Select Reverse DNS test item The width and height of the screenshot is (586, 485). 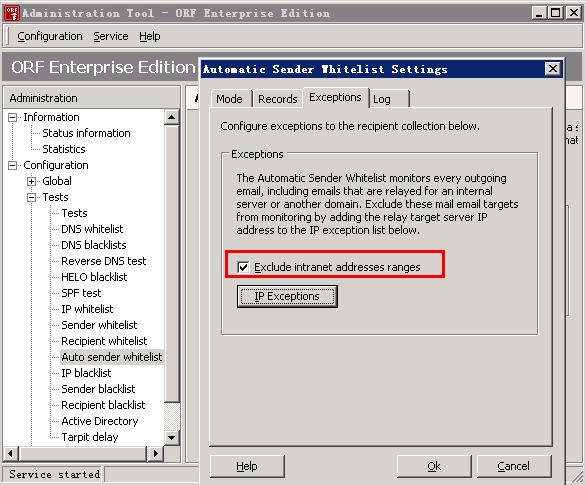[x=104, y=261]
